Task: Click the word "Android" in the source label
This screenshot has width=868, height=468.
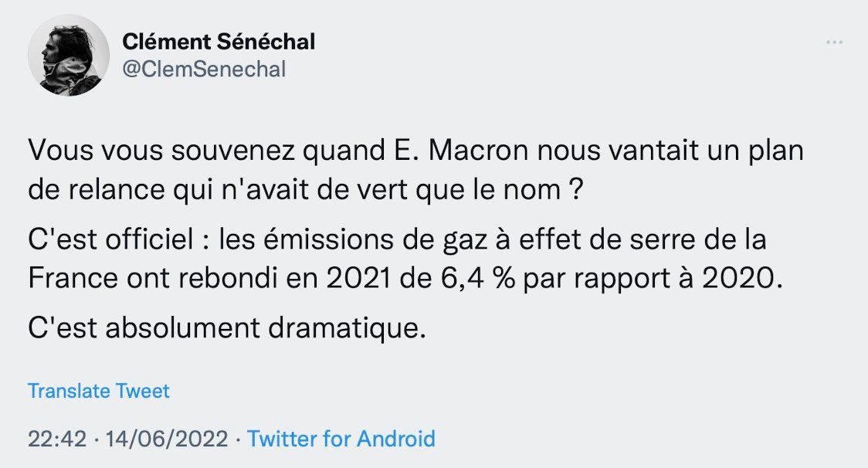Action: (x=396, y=439)
